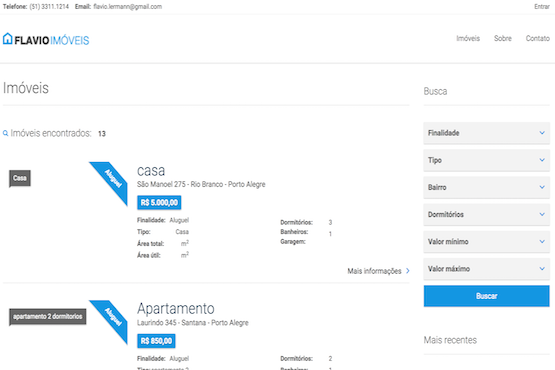
Task: Click the Mais recentes heading
Action: (450, 340)
